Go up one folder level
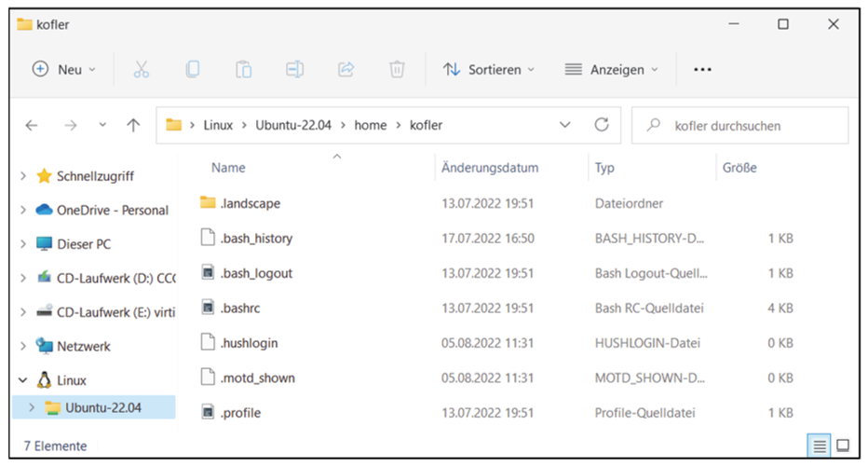Image resolution: width=868 pixels, height=467 pixels. 133,125
